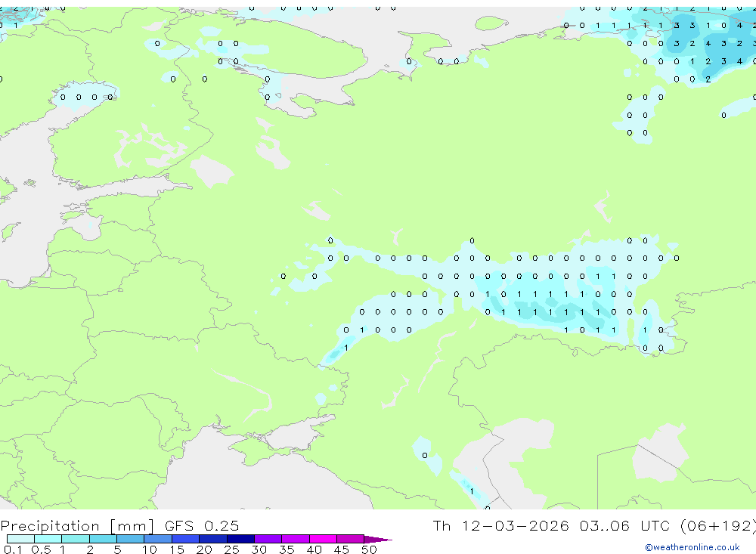Select the 2–5 mm legend color swatch
This screenshot has height=554, width=756.
(x=103, y=539)
